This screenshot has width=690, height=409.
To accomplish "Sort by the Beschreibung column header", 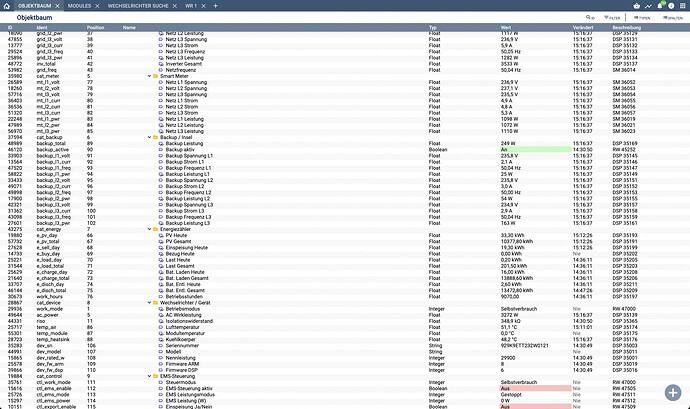I will tap(627, 27).
